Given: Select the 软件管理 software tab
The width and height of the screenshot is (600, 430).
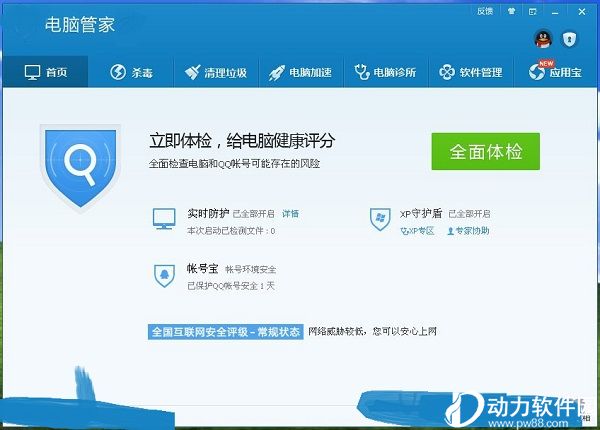Looking at the screenshot, I should click(471, 72).
